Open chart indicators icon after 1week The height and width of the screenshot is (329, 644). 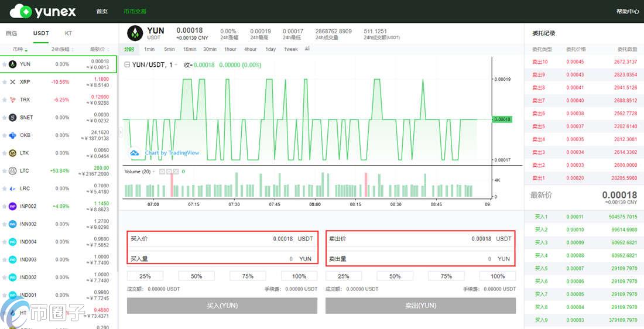tap(307, 49)
